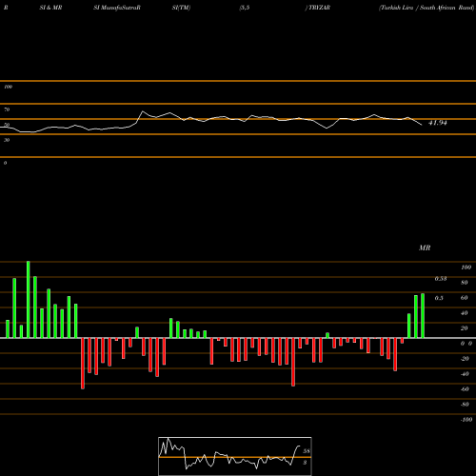Click the 41.94 current RSI value
Image resolution: width=476 pixels, height=476 pixels.
click(x=438, y=123)
